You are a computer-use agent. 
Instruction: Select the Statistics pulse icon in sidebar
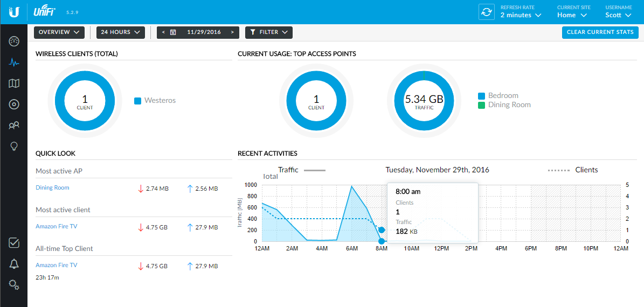(x=14, y=62)
